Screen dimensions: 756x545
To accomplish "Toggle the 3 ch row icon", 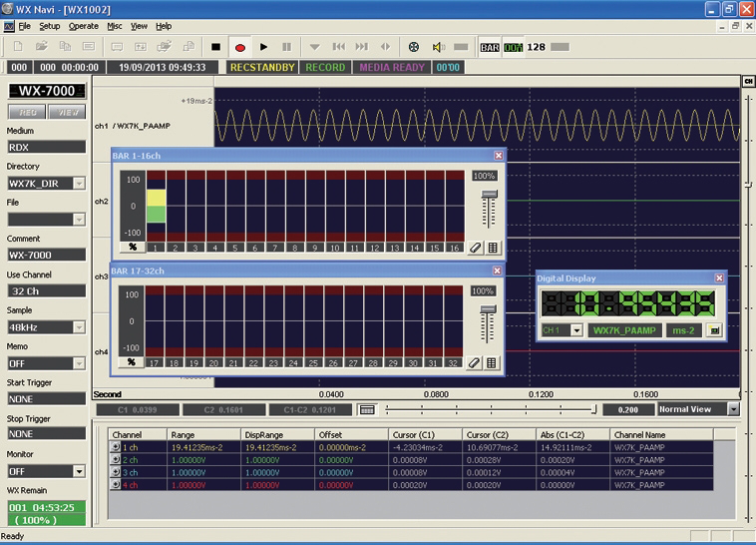I will click(117, 471).
